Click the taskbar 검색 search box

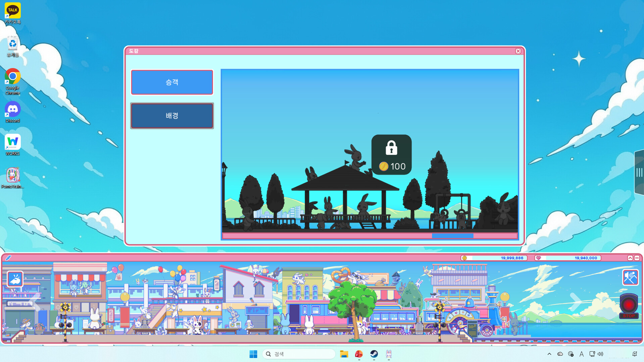tap(299, 354)
